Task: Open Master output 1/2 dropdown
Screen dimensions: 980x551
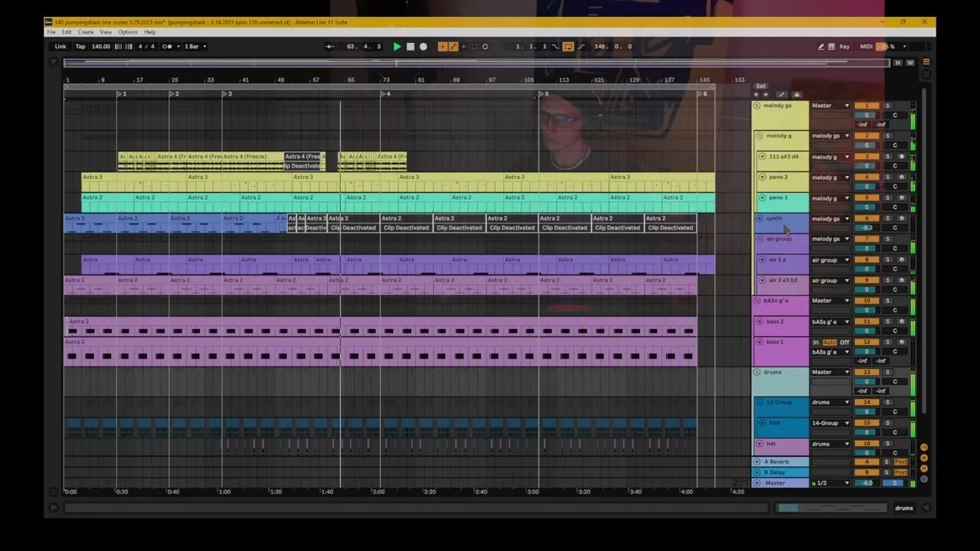Action: point(831,483)
